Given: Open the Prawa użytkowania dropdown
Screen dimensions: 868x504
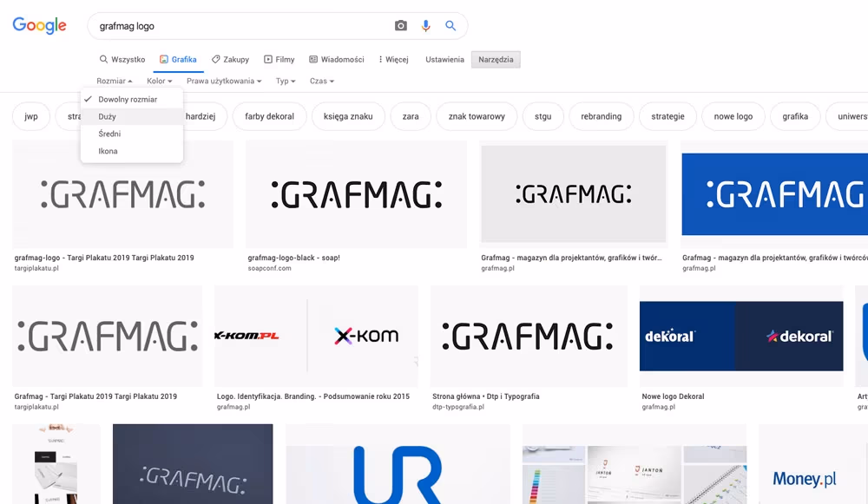Looking at the screenshot, I should (224, 81).
